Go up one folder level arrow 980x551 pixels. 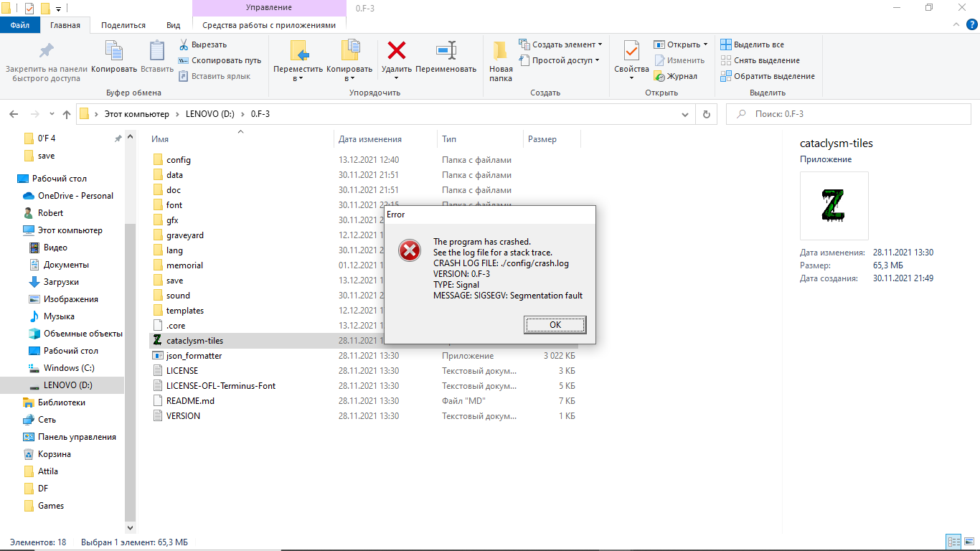pos(67,114)
